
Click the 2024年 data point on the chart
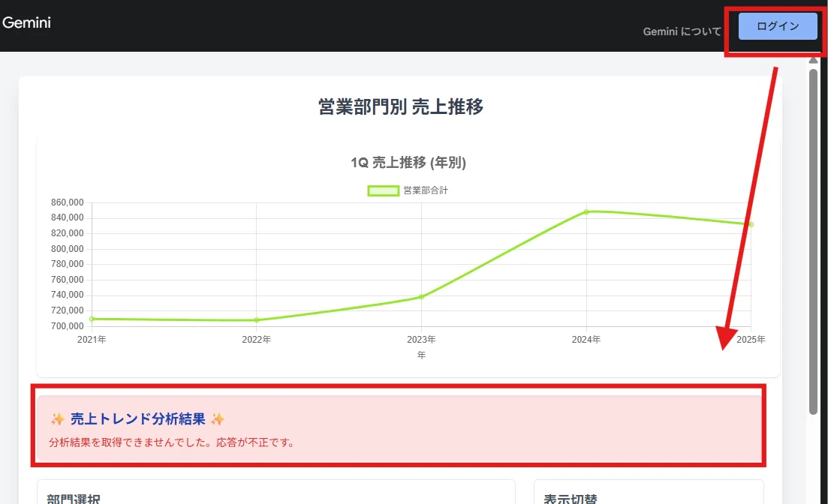(x=586, y=211)
